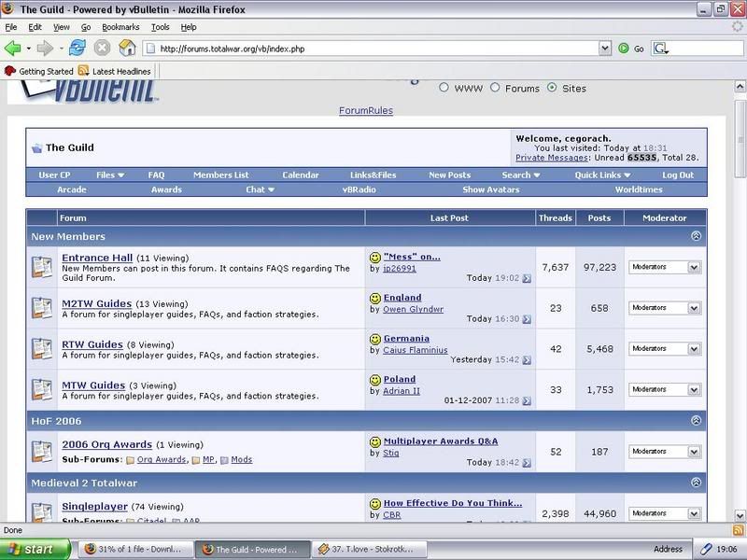
Task: Click the Getting Started bookmark icon
Action: tap(10, 71)
